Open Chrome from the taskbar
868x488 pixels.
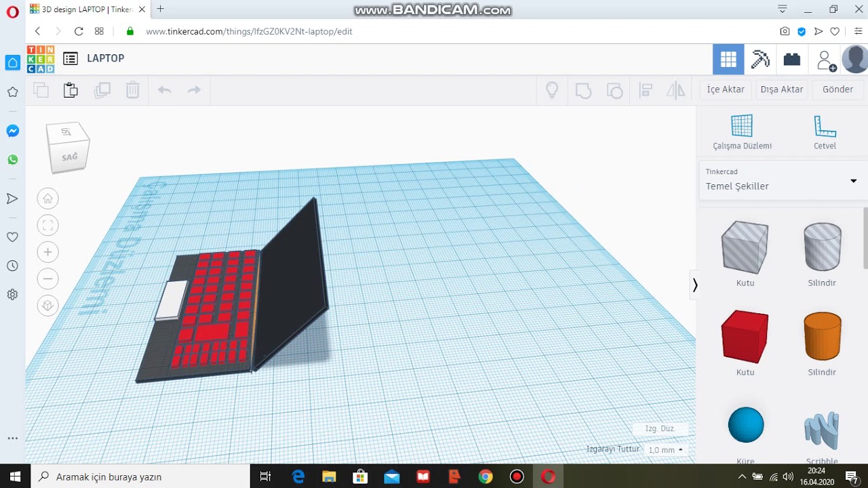486,476
